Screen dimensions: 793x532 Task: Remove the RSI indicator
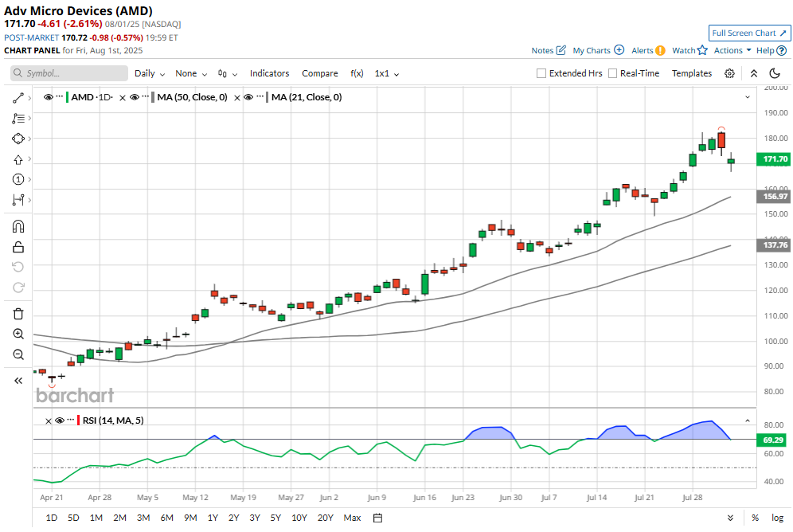49,421
